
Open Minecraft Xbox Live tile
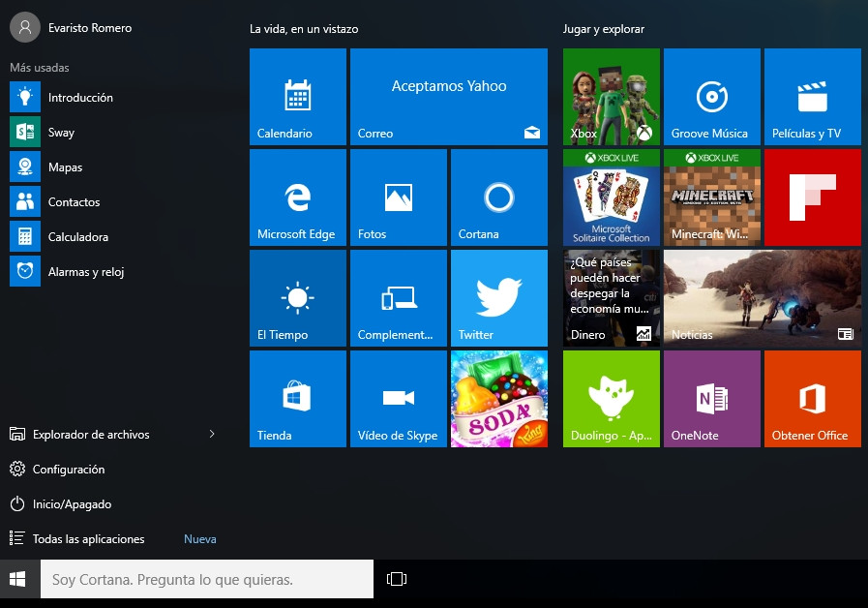[x=711, y=198]
